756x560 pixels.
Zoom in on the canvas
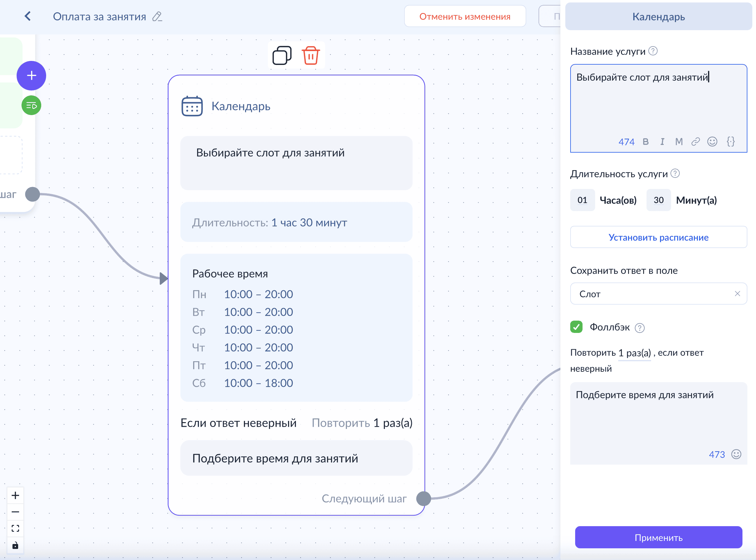[15, 496]
